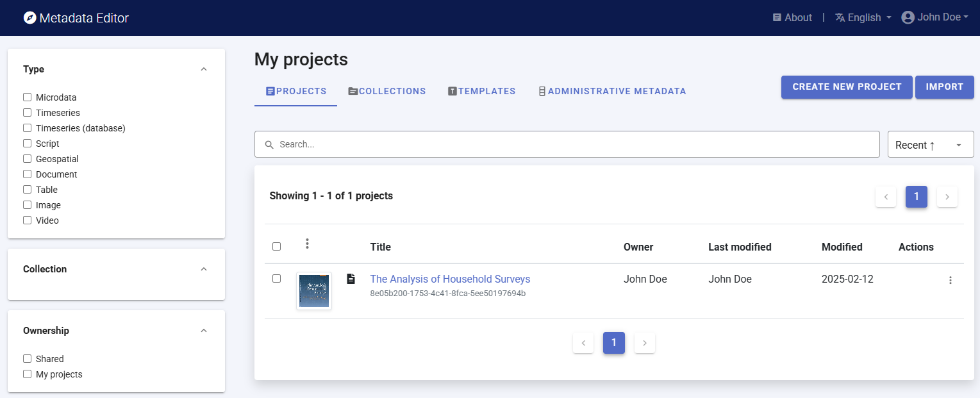Open The Analysis of Household Surveys link
The width and height of the screenshot is (980, 398).
tap(450, 279)
